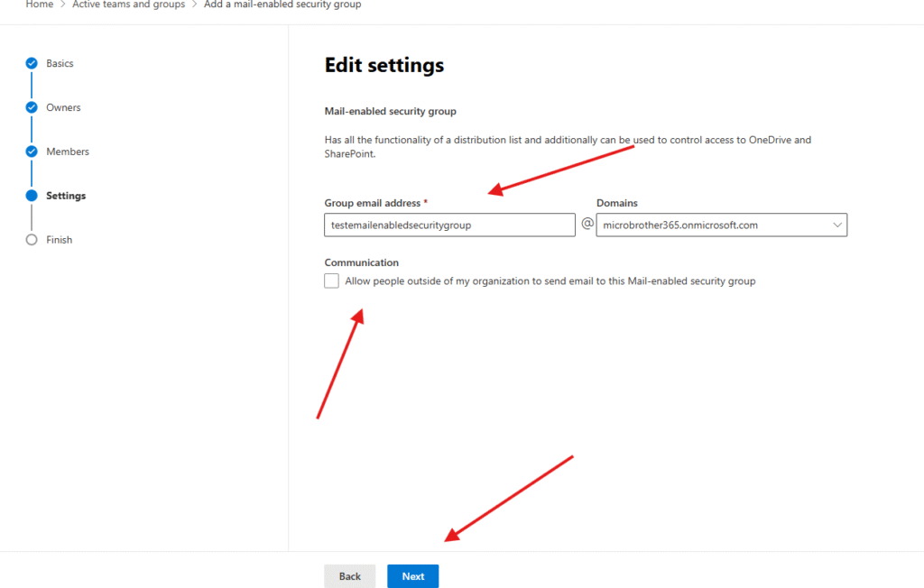The width and height of the screenshot is (924, 588).
Task: Click the 'Allow people outside' checkbox label text
Action: tap(550, 281)
